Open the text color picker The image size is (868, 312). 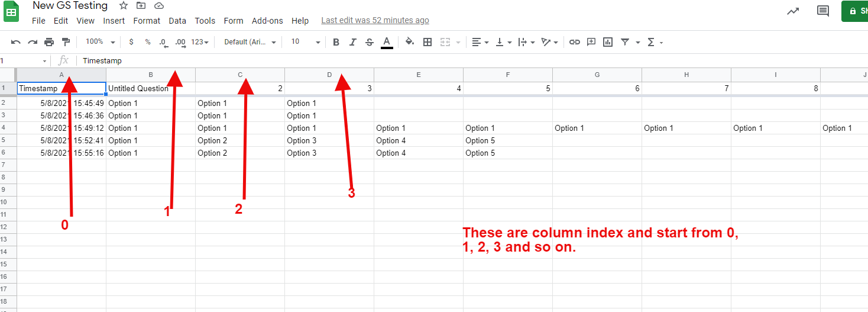[387, 42]
